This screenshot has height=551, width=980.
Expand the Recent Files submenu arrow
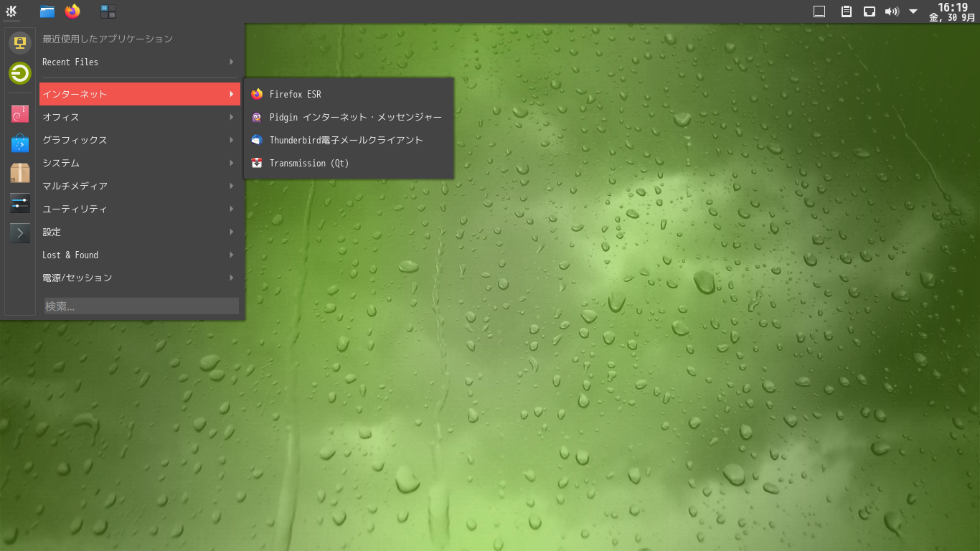231,62
